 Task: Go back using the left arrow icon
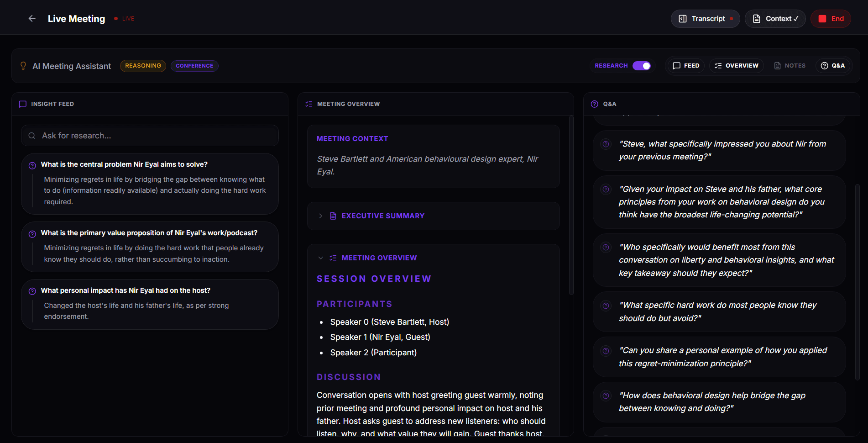coord(32,18)
